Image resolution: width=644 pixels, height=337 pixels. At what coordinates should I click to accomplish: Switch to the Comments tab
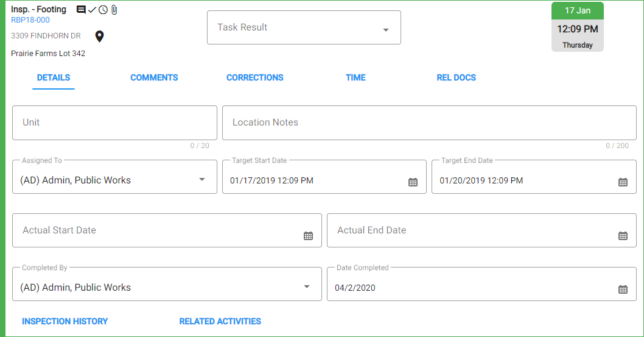pos(154,77)
